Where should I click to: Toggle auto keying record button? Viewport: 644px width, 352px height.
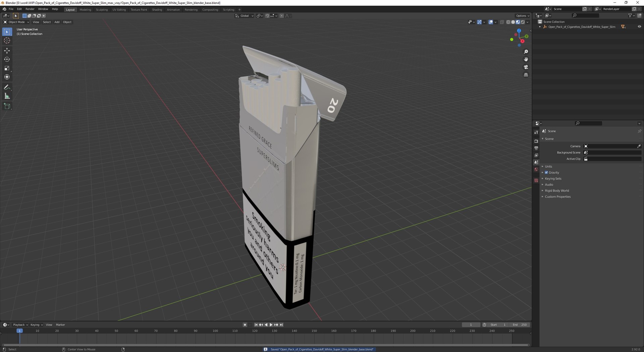[245, 325]
